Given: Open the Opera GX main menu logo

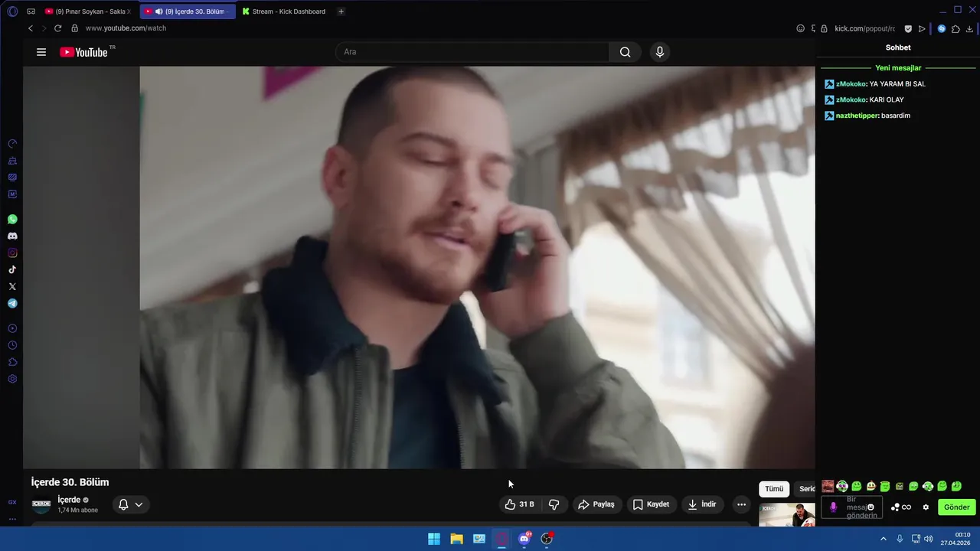Looking at the screenshot, I should 12,11.
